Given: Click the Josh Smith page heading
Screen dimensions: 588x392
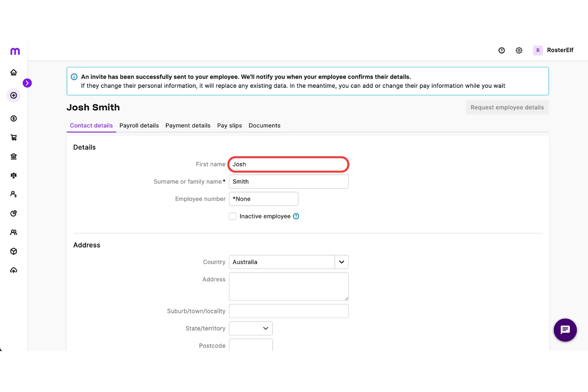Looking at the screenshot, I should (93, 107).
